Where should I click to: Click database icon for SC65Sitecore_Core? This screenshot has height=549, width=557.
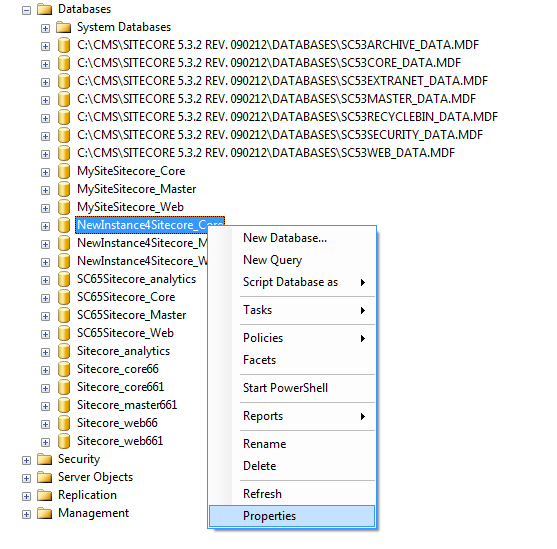click(64, 297)
